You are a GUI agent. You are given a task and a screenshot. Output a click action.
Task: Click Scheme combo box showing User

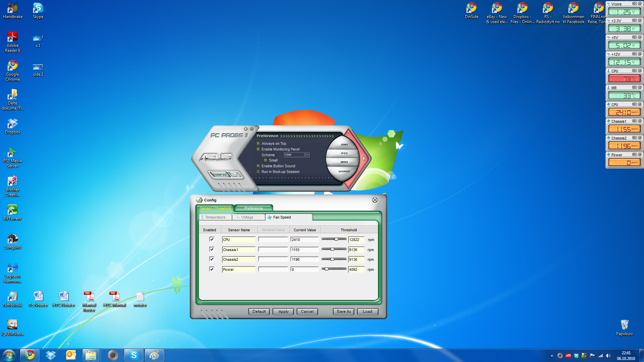[x=294, y=155]
